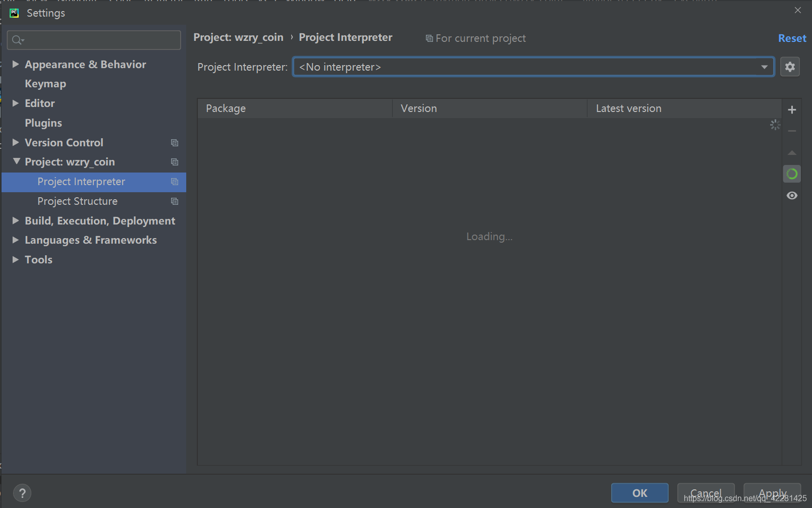Open the Plugins settings page
The image size is (812, 508).
[43, 123]
